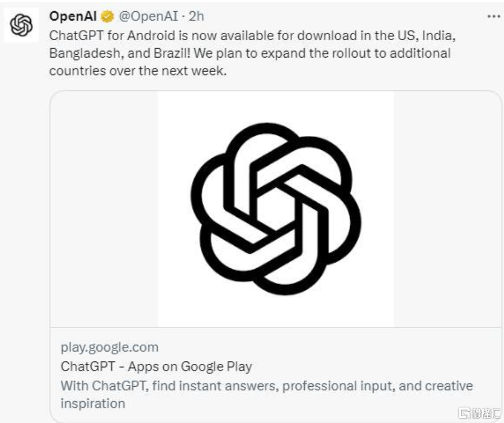Open the three-dot more options menu
The width and height of the screenshot is (504, 423).
(493, 17)
